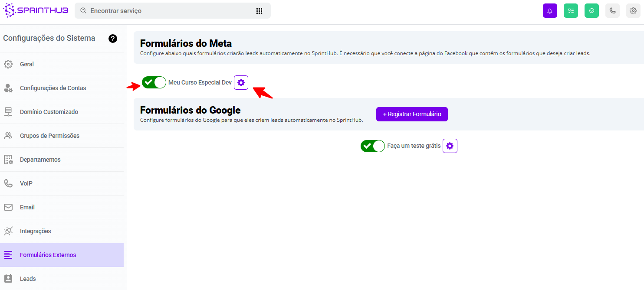Open the phone call icon in header
This screenshot has width=644, height=290.
tap(612, 11)
